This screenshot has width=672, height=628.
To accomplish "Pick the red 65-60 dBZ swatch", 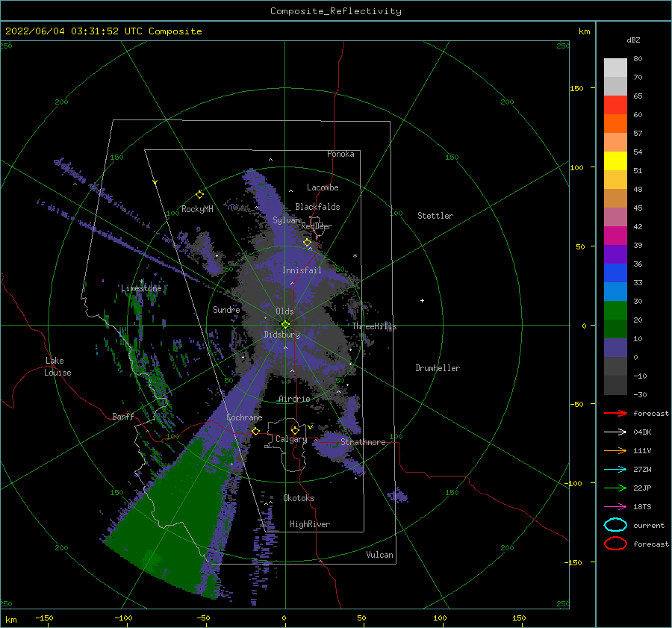I will [615, 105].
